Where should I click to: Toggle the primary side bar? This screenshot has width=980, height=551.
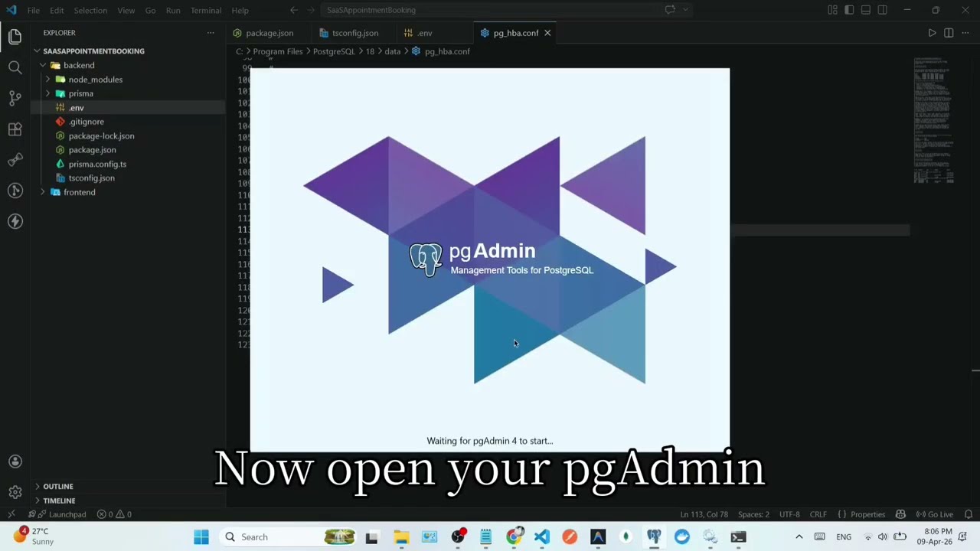(x=849, y=10)
